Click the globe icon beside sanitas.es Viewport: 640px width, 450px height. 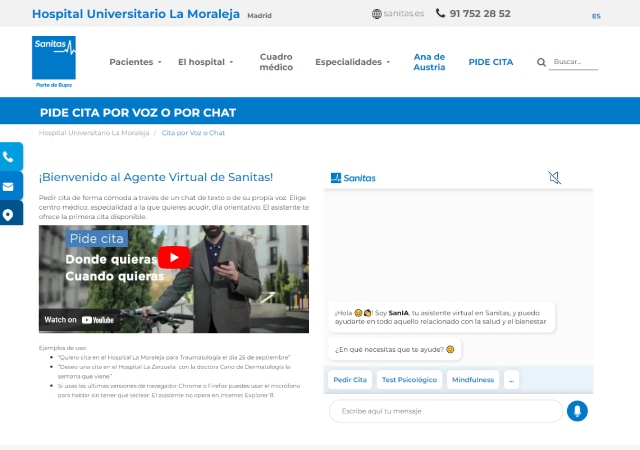coord(376,14)
